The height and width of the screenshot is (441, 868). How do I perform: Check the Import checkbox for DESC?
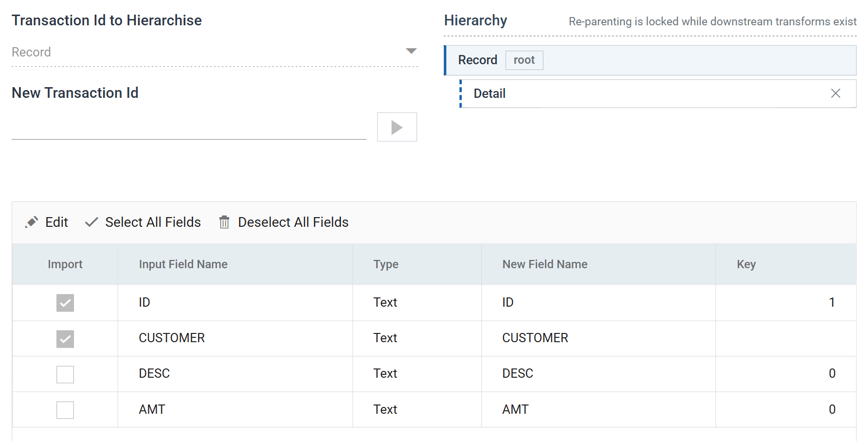65,374
